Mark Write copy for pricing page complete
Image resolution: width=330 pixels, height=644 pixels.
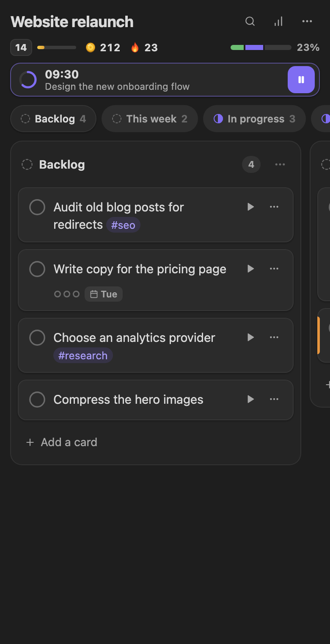tap(37, 269)
